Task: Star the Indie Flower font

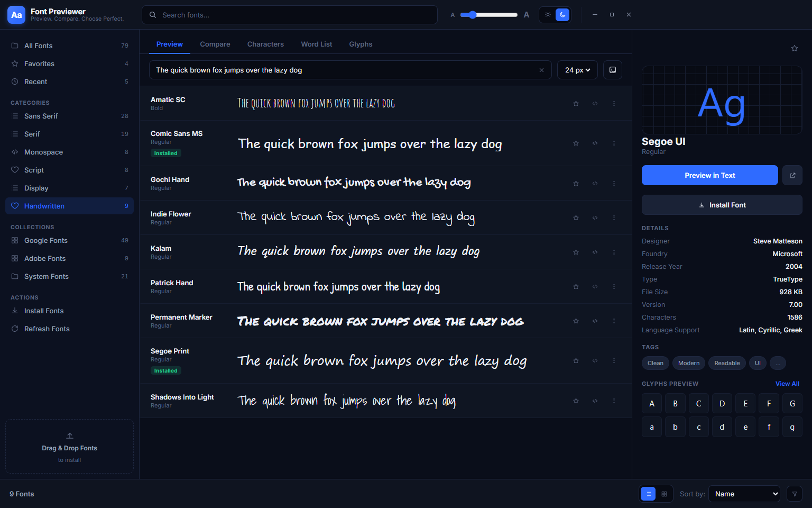Action: [x=576, y=217]
